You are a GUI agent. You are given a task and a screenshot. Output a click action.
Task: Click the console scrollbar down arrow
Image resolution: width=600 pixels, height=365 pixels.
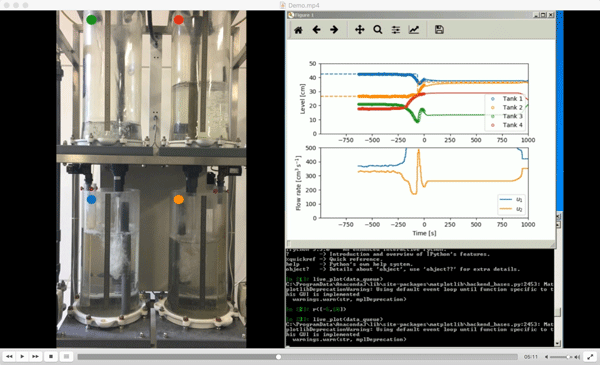558,344
